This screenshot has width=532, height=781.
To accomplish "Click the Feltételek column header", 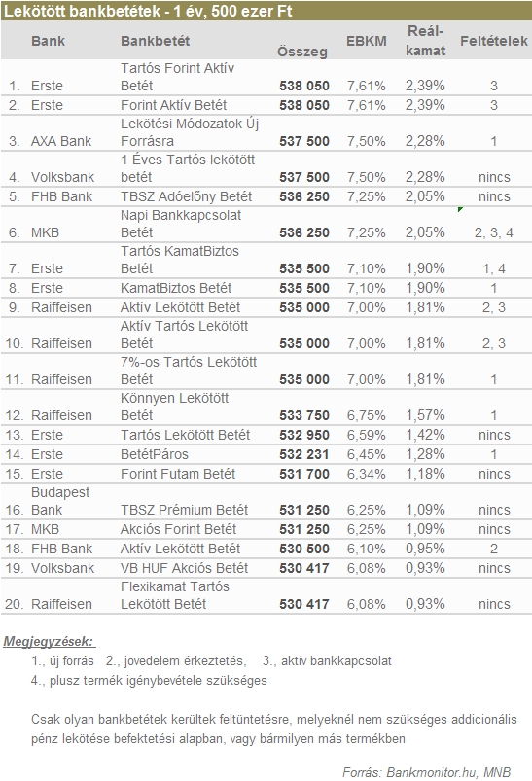I will pyautogui.click(x=494, y=41).
